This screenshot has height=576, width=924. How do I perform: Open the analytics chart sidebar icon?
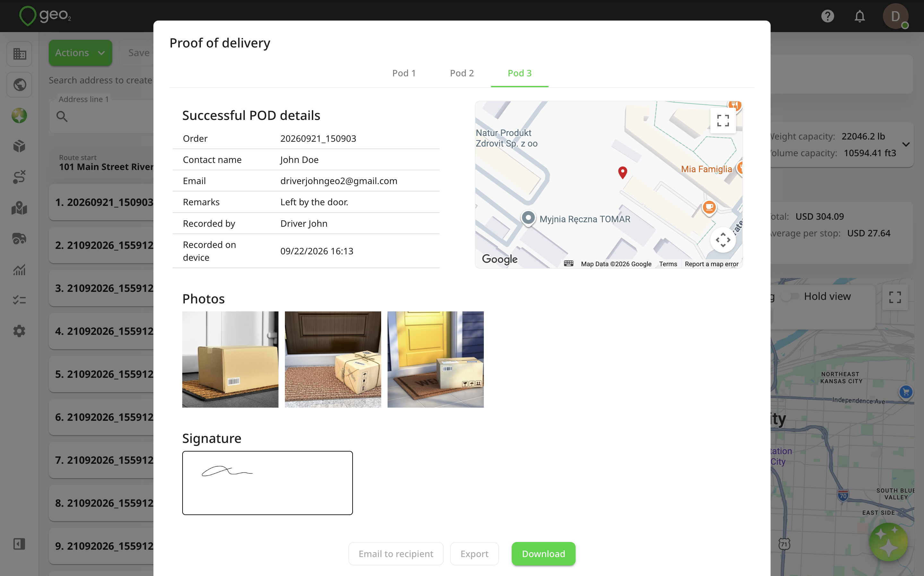[20, 270]
